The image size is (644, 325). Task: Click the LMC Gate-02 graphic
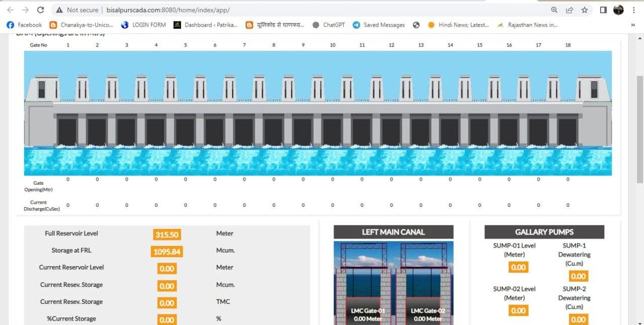pos(424,283)
